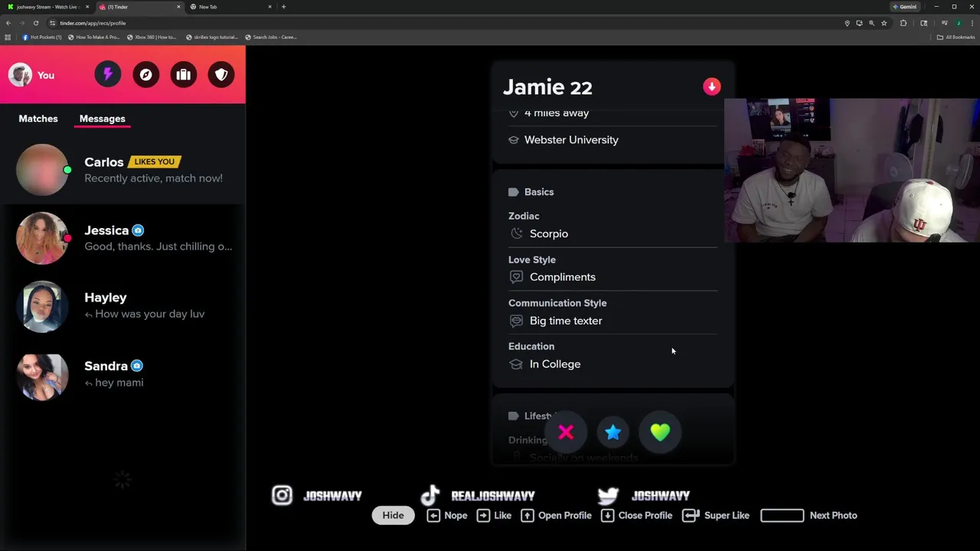Activate the purple lightning Boost icon
This screenshot has height=551, width=980.
pyautogui.click(x=108, y=74)
